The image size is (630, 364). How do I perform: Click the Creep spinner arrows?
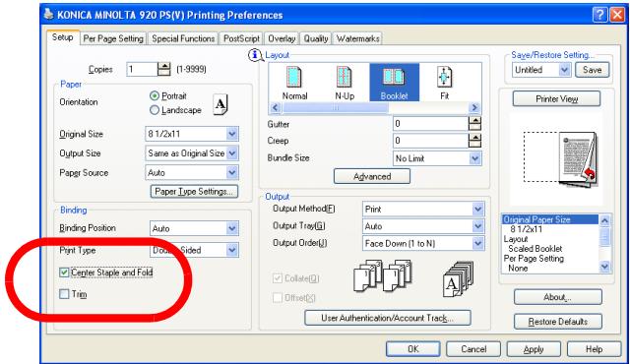click(474, 141)
